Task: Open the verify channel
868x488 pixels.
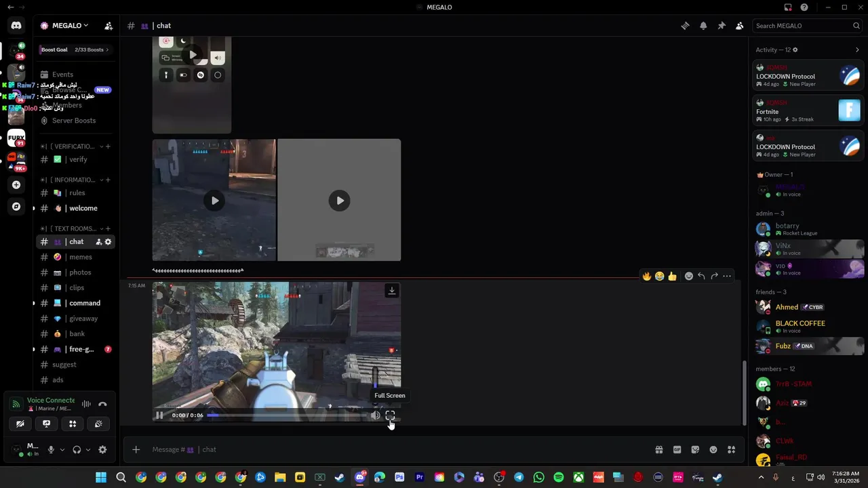Action: [x=76, y=159]
